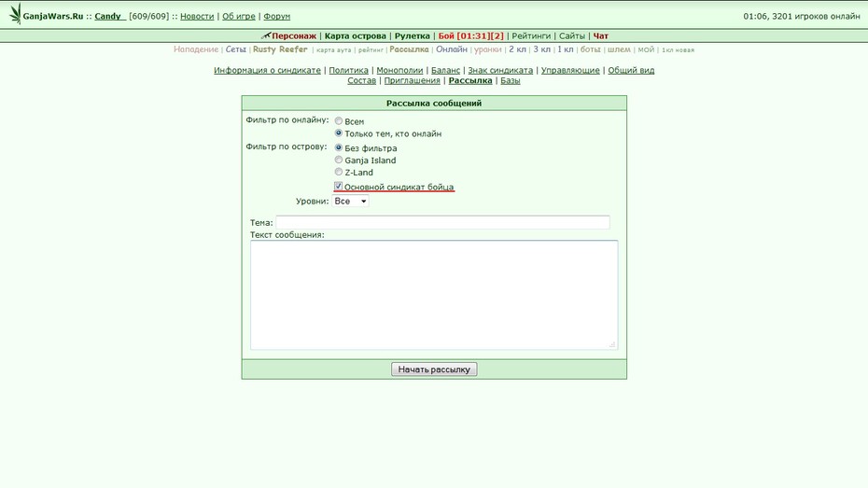Open the 'Бой [01:31][2]' link

click(471, 36)
